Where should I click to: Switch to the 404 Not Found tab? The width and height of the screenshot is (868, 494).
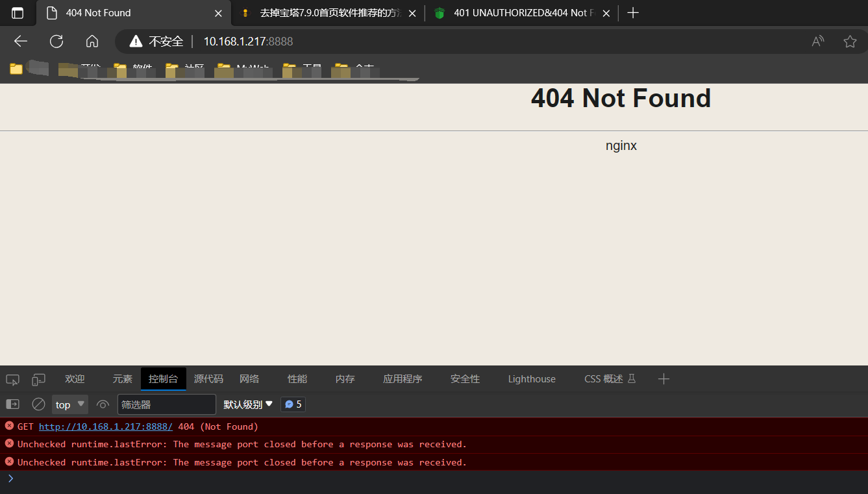(133, 13)
